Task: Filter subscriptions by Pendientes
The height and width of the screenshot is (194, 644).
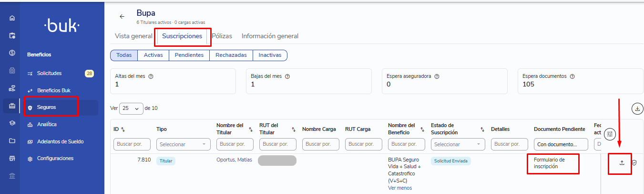Action: pyautogui.click(x=189, y=55)
